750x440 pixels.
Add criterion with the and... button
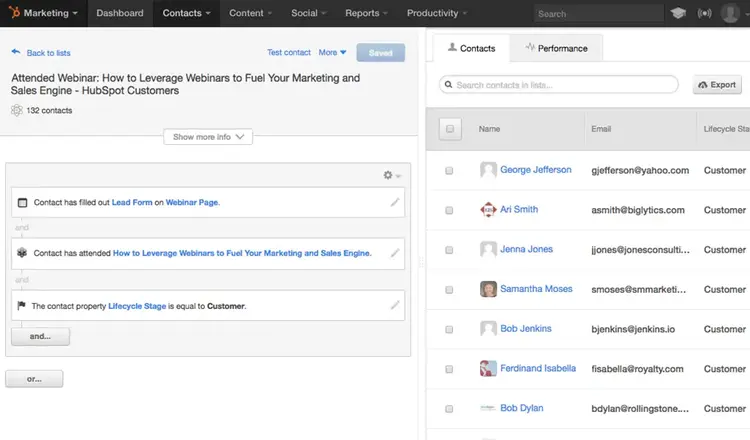point(40,336)
